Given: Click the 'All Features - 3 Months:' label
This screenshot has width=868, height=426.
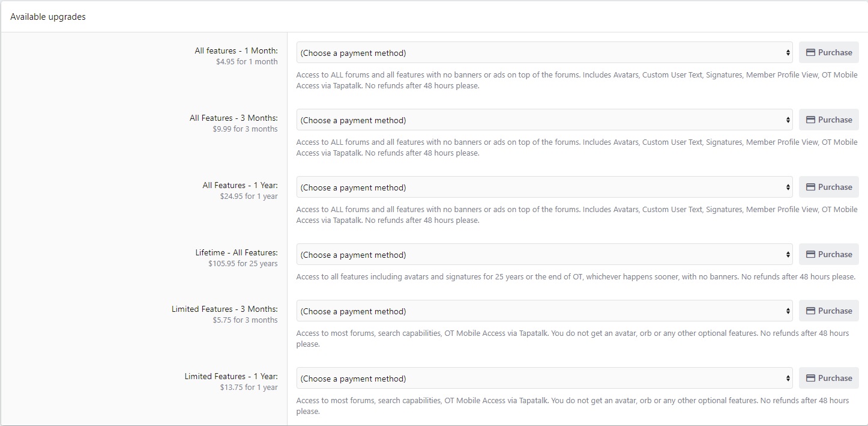Looking at the screenshot, I should click(x=234, y=118).
